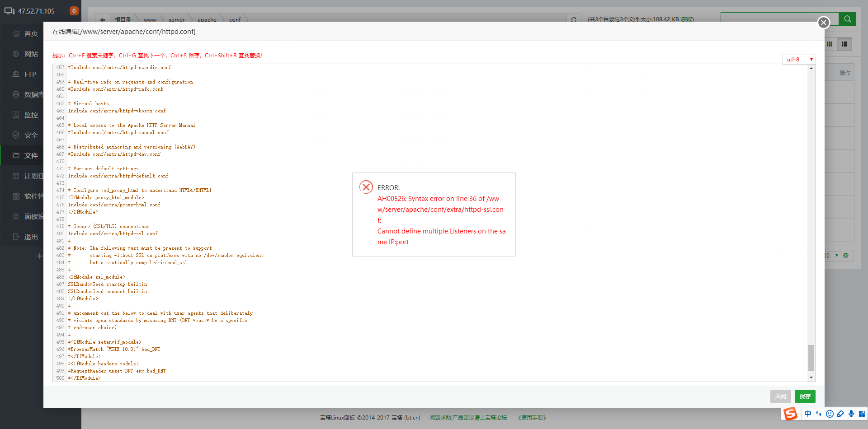Click the green search magnifier button

pos(847,19)
